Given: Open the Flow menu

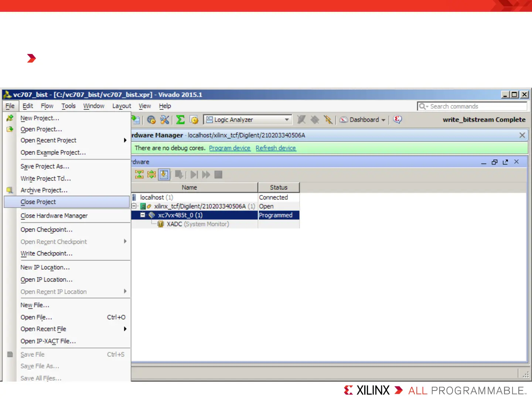Looking at the screenshot, I should 47,106.
